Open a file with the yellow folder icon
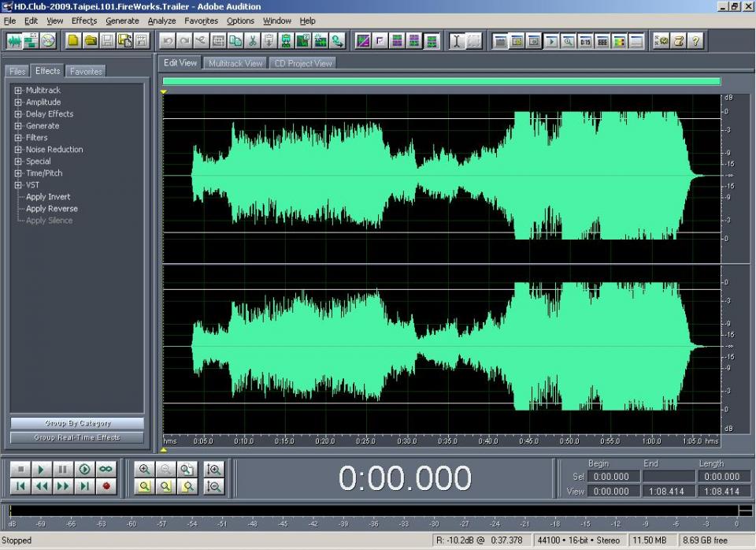756x550 pixels. [x=91, y=41]
